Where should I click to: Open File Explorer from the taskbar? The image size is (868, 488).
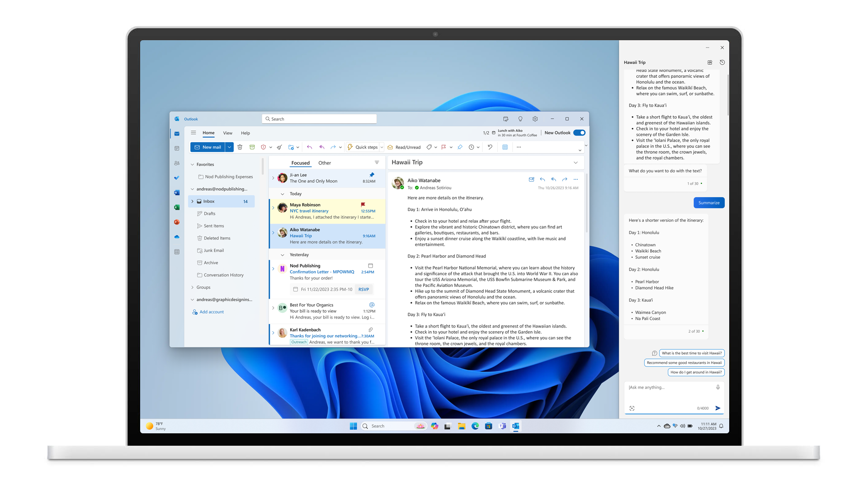462,426
